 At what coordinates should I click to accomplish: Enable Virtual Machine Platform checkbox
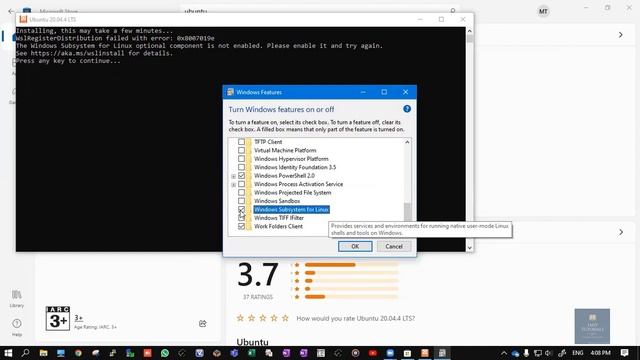click(x=241, y=150)
